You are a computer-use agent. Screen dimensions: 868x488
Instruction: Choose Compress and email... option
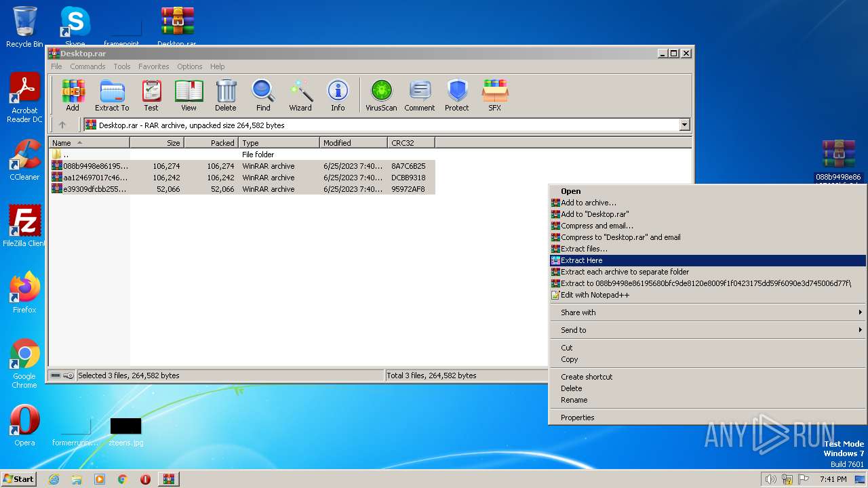708,226
